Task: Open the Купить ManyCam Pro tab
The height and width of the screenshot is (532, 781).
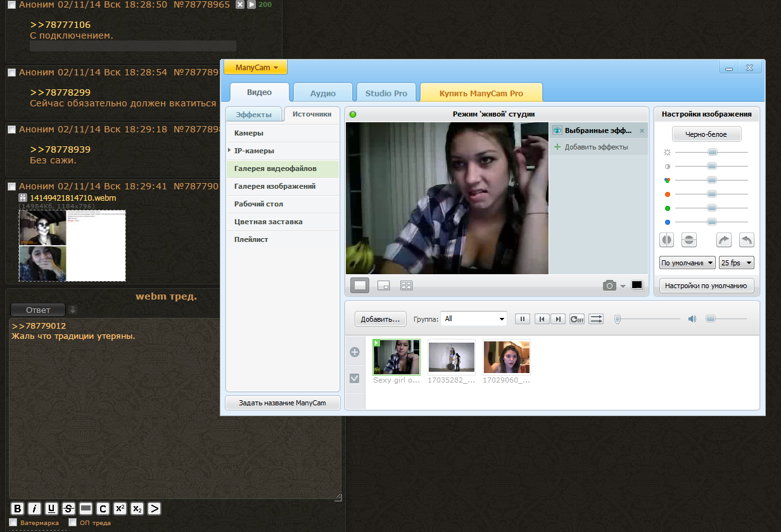Action: tap(481, 93)
